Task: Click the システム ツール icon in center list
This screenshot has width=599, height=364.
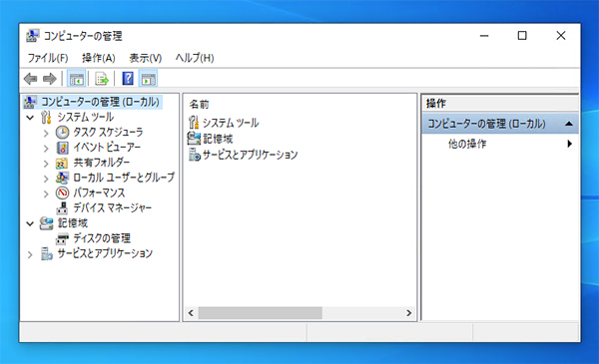Action: (x=194, y=123)
